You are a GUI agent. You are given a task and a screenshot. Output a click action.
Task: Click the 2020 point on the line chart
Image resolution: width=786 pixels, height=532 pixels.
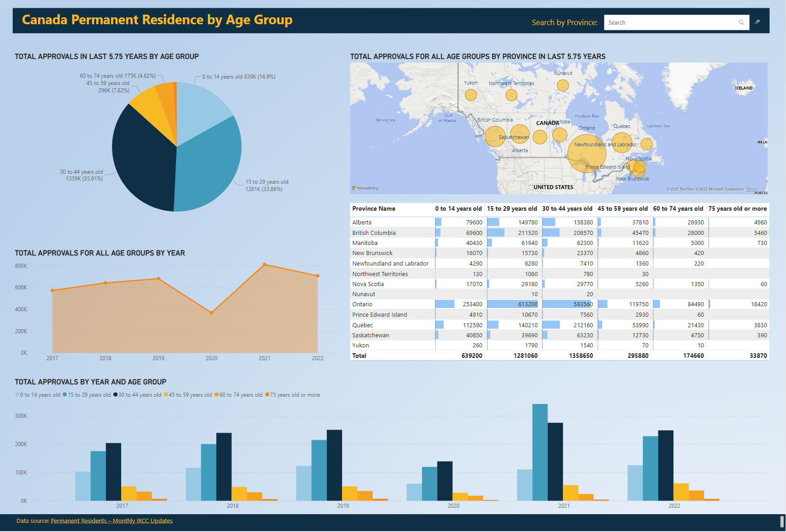click(x=212, y=313)
